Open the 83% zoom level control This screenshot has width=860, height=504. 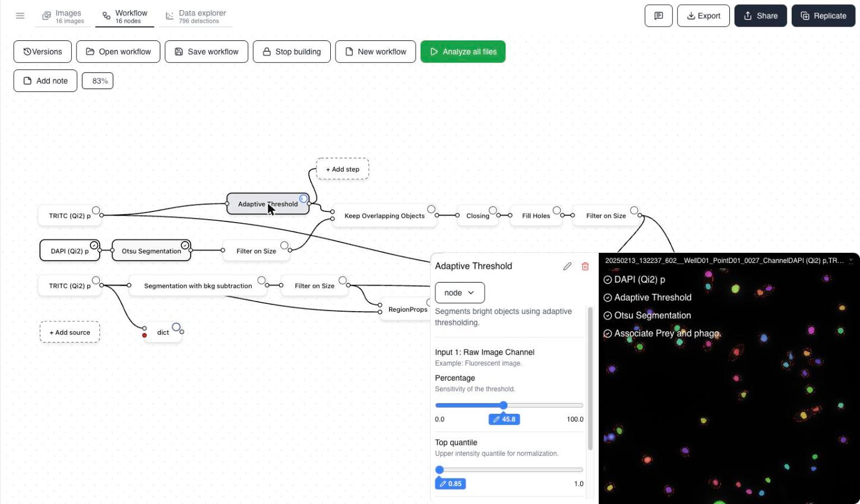coord(97,81)
